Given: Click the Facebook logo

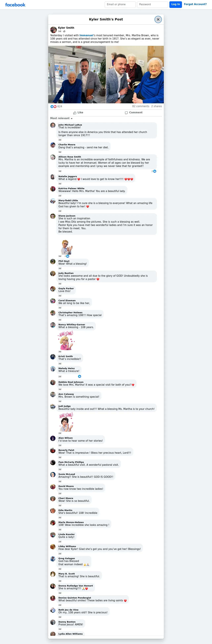Looking at the screenshot, I should pyautogui.click(x=15, y=4).
